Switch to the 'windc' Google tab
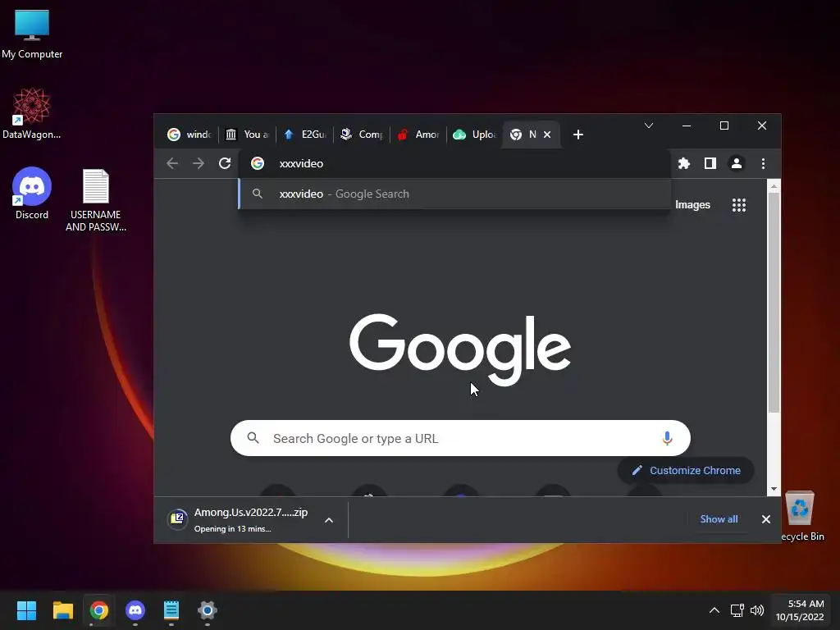 click(x=189, y=135)
